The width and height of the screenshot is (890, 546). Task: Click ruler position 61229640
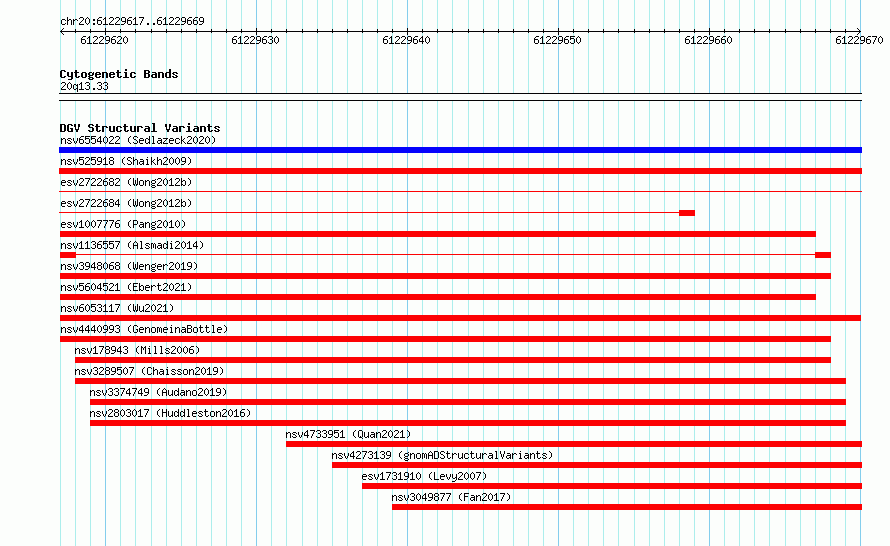(x=406, y=40)
